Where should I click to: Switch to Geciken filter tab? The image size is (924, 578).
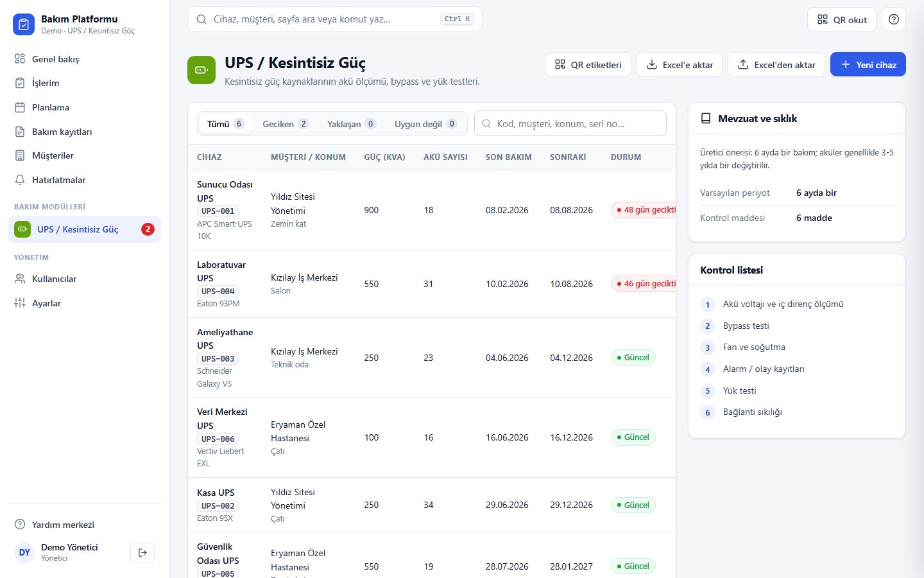[x=286, y=124]
